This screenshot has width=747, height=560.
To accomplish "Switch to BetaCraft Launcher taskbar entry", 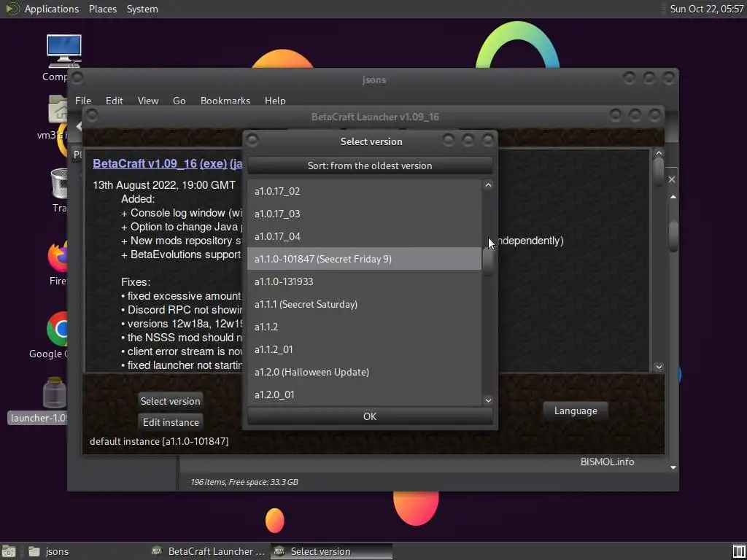I will (x=208, y=551).
